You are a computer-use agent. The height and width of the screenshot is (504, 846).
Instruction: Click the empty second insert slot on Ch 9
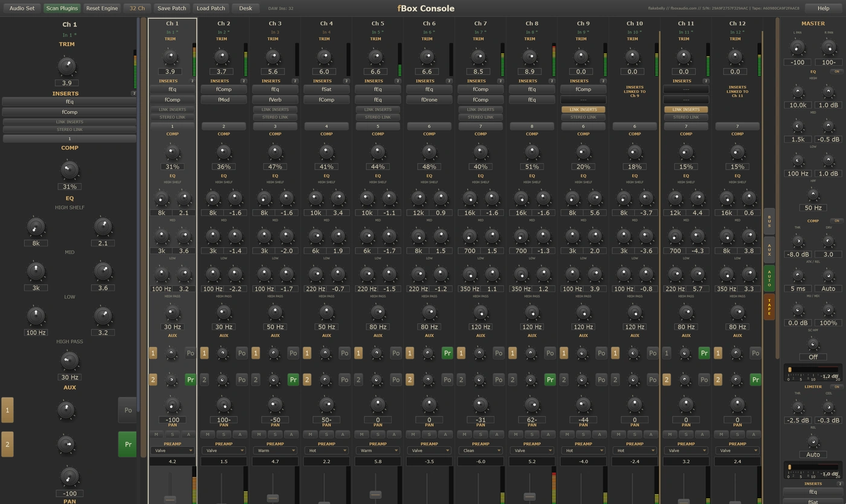click(583, 100)
